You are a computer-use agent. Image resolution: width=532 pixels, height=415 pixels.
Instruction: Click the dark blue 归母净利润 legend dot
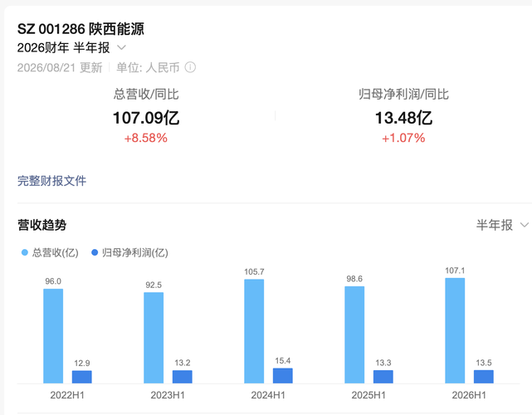pyautogui.click(x=95, y=252)
